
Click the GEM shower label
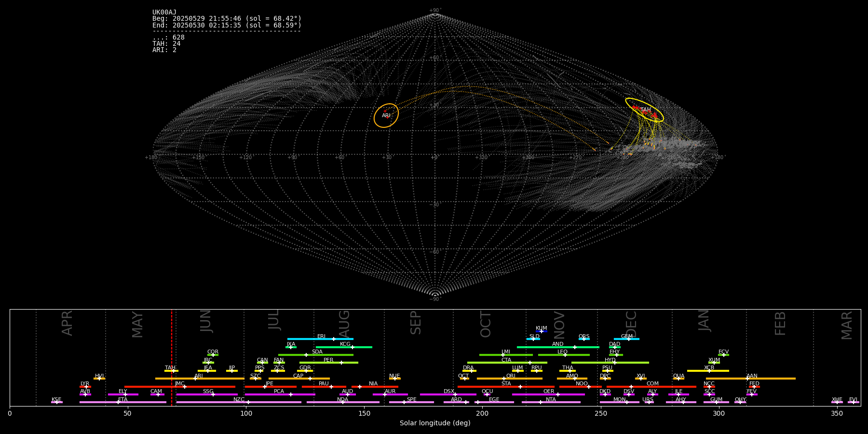tap(627, 337)
